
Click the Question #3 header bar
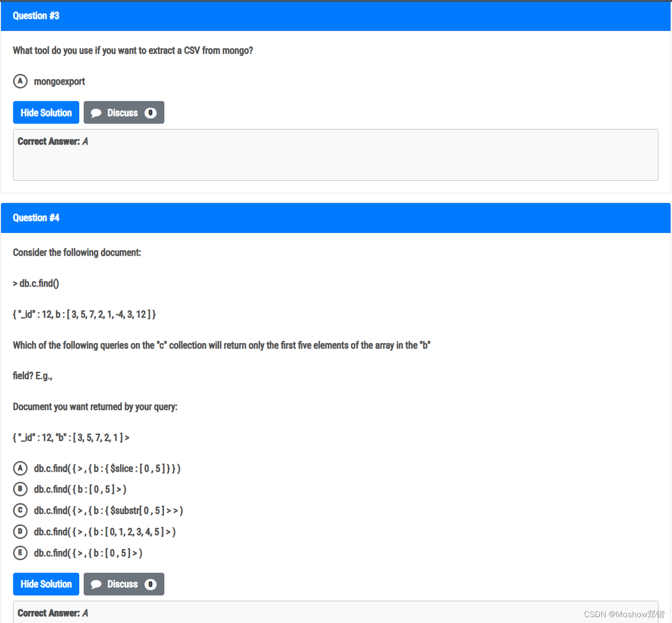336,15
